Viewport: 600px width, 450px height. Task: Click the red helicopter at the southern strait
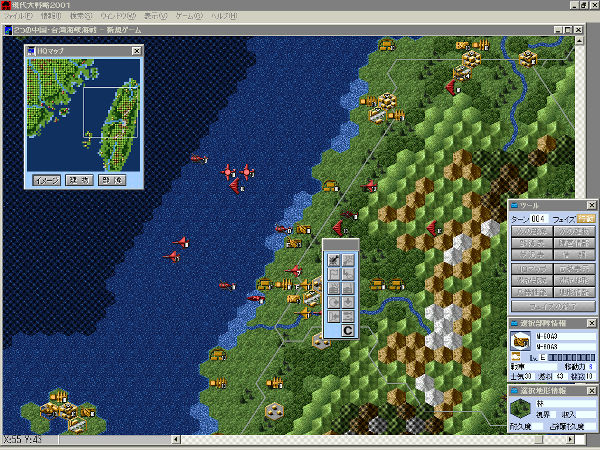(227, 285)
